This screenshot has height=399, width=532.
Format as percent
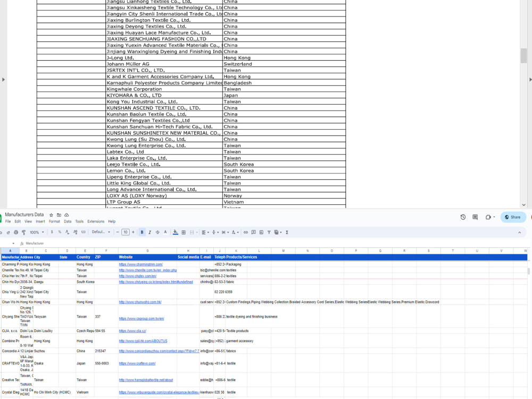click(60, 232)
